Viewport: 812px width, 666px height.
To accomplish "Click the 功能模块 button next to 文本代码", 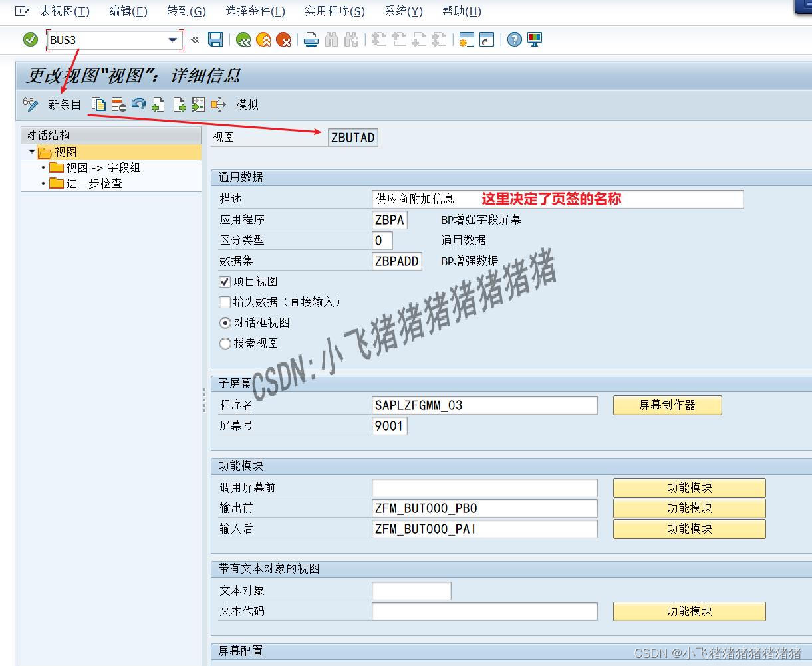I will coord(689,611).
